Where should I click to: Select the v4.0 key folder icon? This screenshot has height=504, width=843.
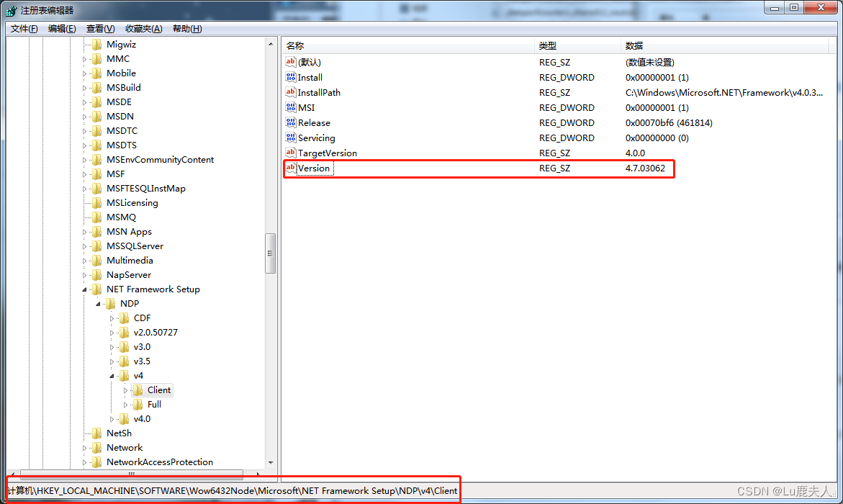125,418
